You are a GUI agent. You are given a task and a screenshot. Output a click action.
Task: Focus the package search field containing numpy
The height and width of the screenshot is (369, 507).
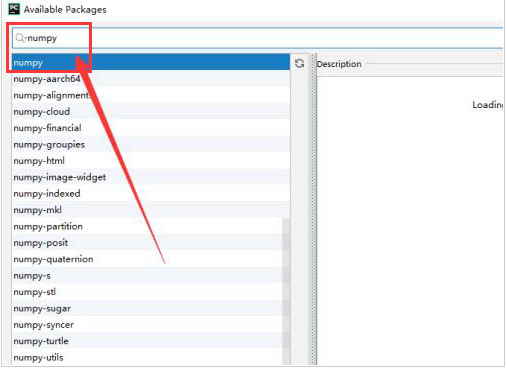pos(257,38)
